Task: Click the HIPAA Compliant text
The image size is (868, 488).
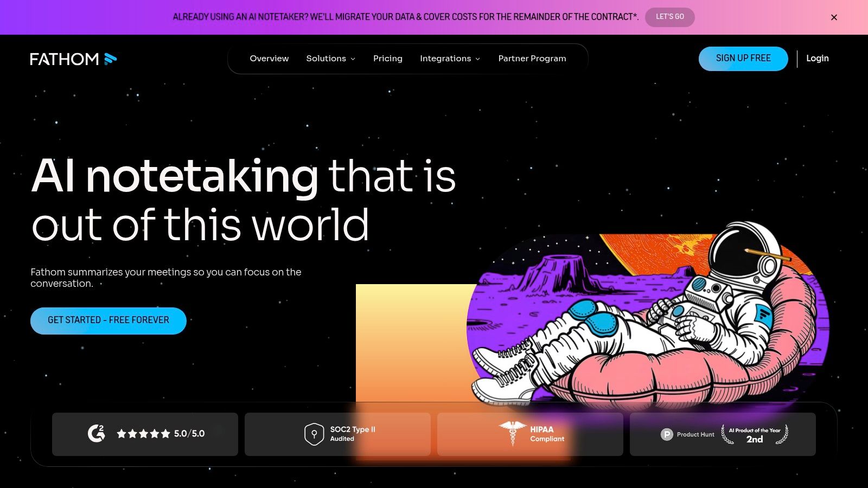Action: [x=547, y=434]
